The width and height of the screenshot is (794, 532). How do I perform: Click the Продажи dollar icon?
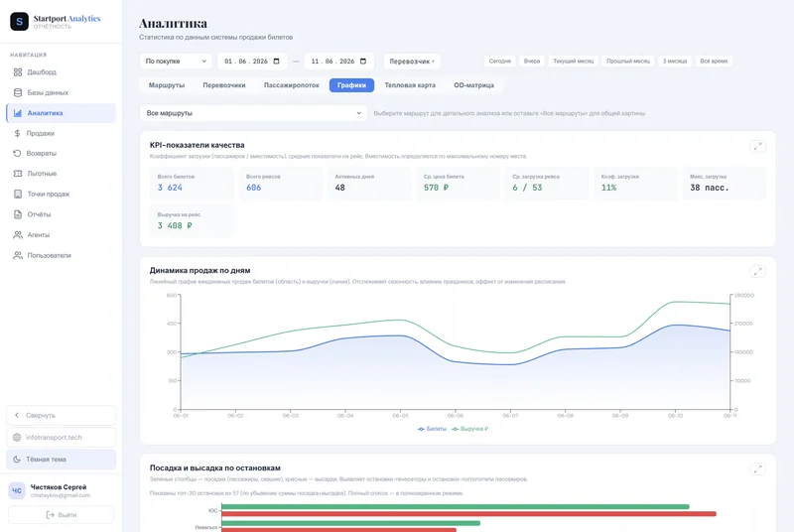pyautogui.click(x=17, y=133)
